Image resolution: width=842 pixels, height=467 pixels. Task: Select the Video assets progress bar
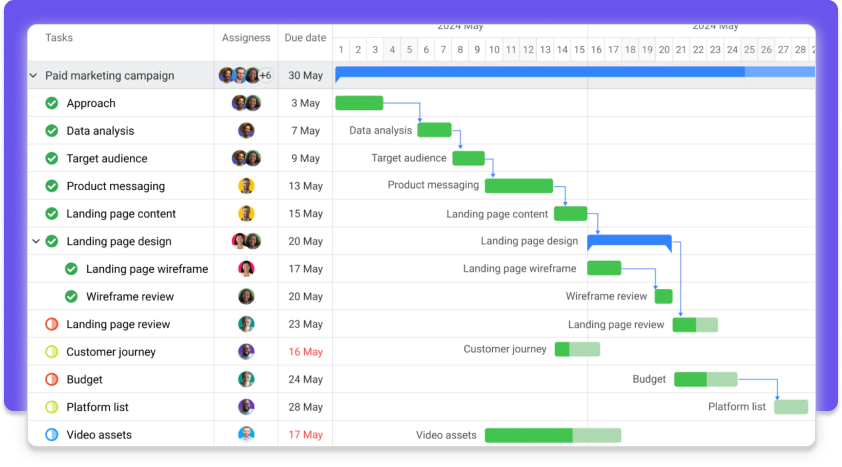click(x=553, y=435)
